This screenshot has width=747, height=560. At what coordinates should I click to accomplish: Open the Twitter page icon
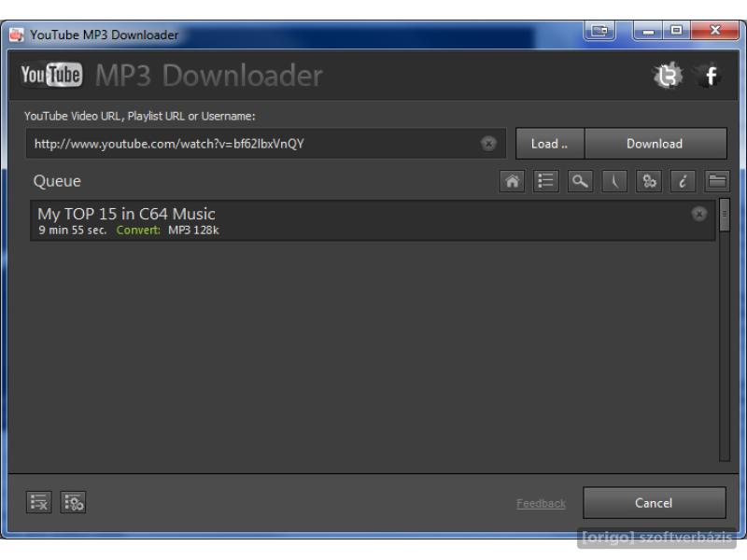point(668,76)
